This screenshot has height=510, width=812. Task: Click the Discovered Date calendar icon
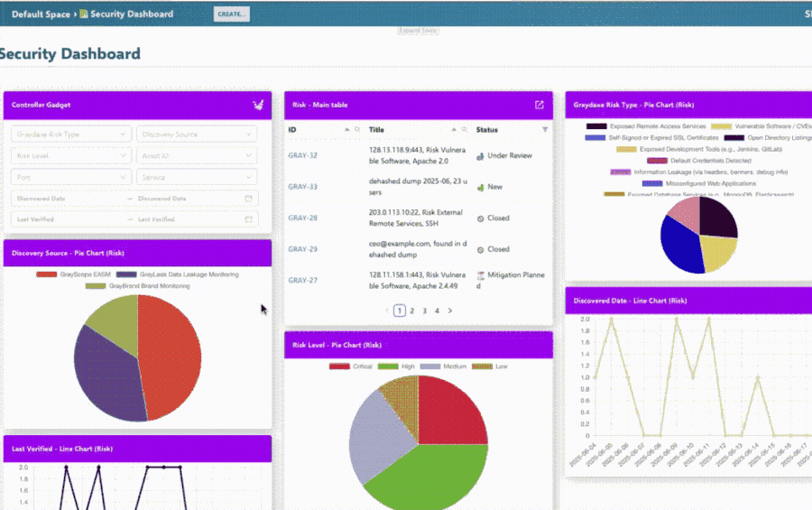249,199
